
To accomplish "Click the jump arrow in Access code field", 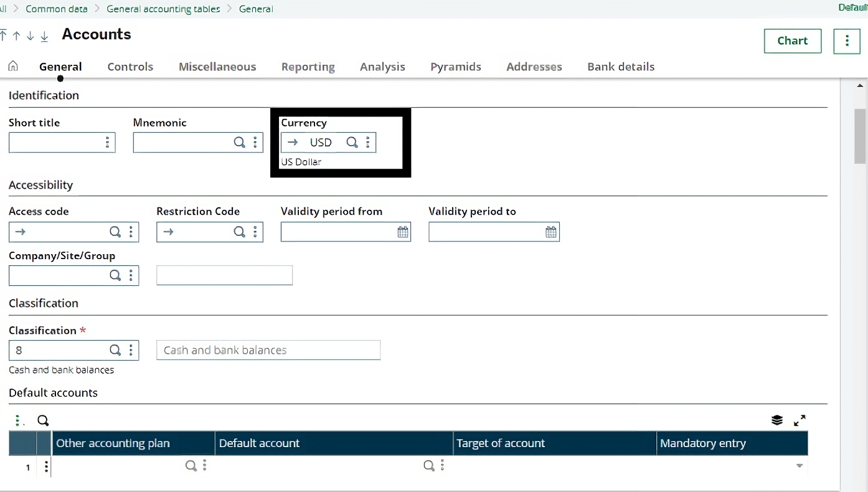I will pyautogui.click(x=21, y=232).
